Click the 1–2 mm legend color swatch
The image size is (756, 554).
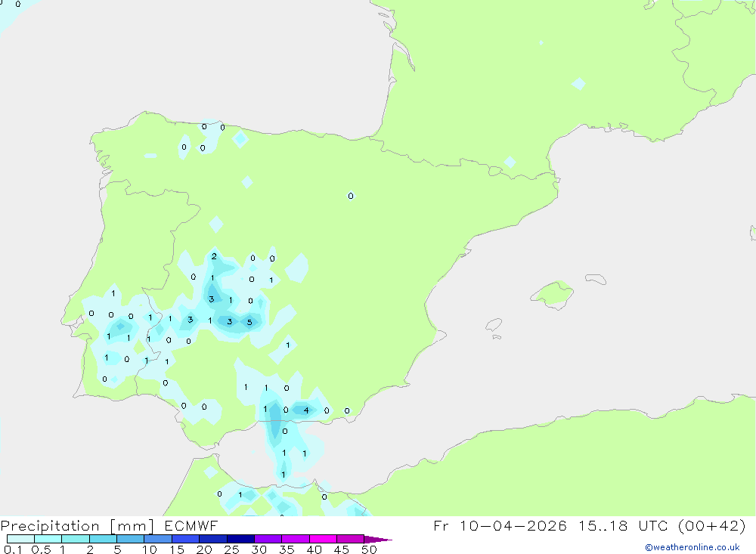pos(75,539)
